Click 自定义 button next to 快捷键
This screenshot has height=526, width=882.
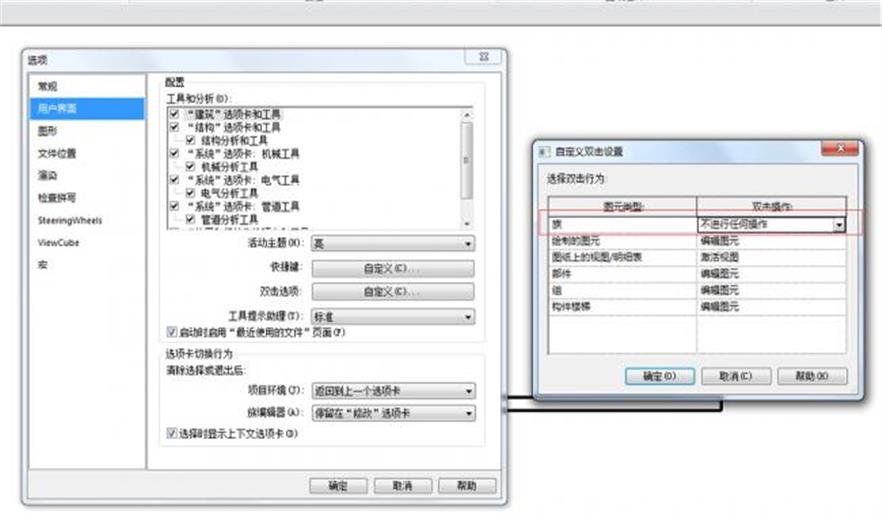point(392,268)
